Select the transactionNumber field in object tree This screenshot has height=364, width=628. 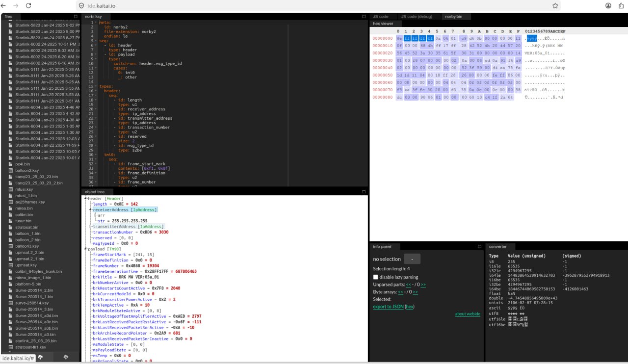(x=131, y=232)
